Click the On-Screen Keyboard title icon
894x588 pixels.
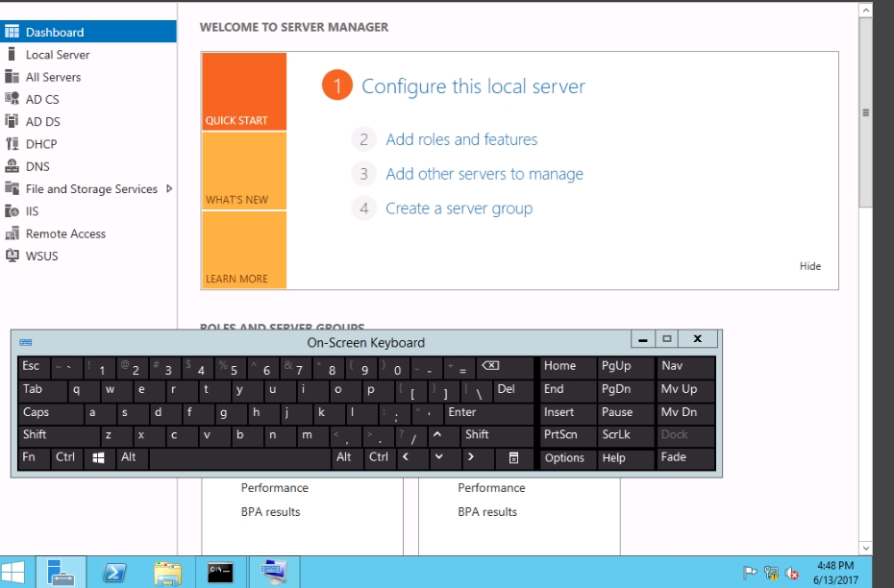(x=26, y=342)
